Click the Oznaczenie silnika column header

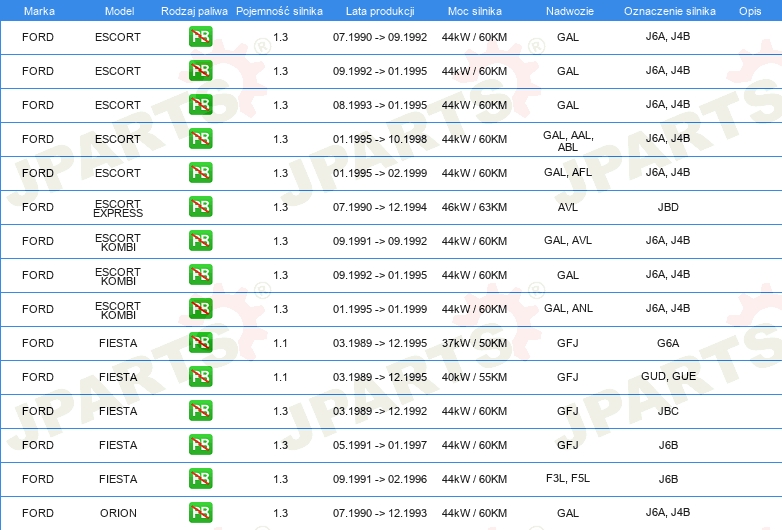coord(670,11)
